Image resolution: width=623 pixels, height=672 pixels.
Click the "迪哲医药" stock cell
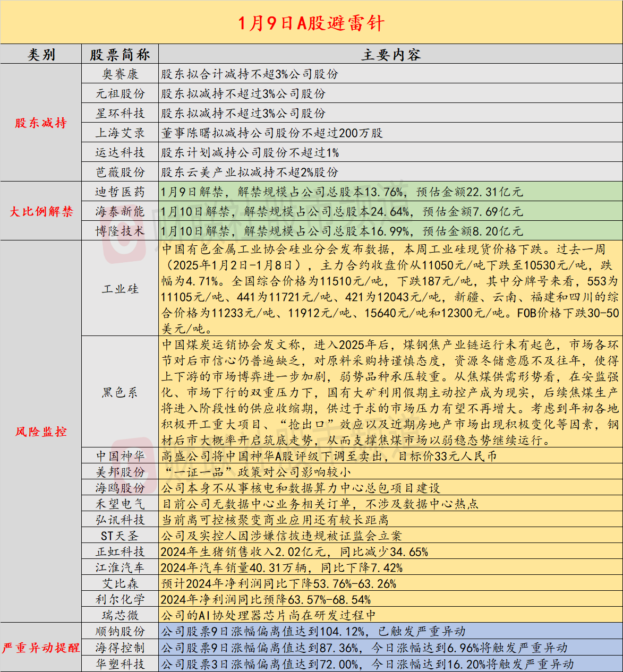[x=120, y=192]
